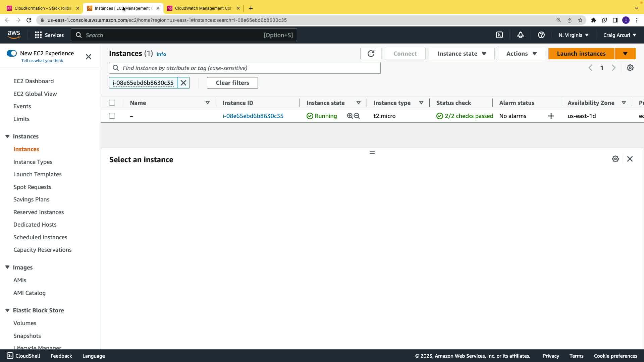Screen dimensions: 644x362
Task: Check the select-all instances header checkbox
Action: pyautogui.click(x=112, y=103)
